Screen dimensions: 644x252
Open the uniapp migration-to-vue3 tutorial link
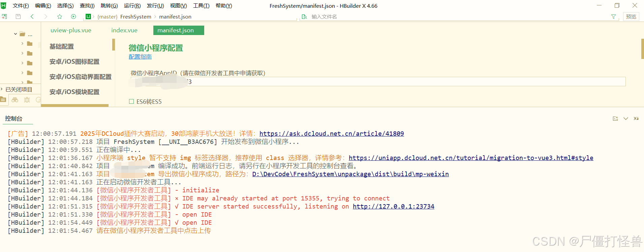pos(471,158)
